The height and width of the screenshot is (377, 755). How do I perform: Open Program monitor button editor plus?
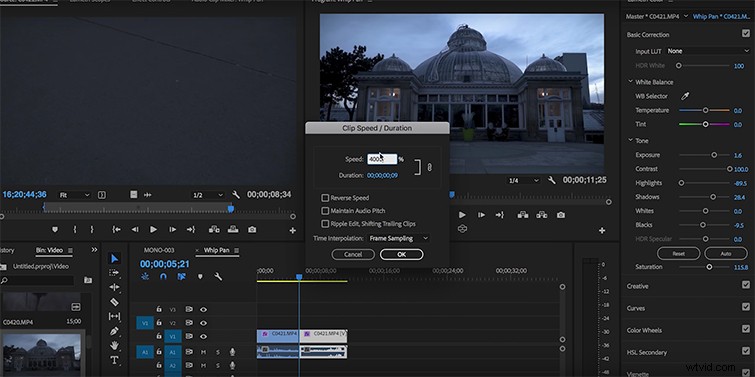602,231
